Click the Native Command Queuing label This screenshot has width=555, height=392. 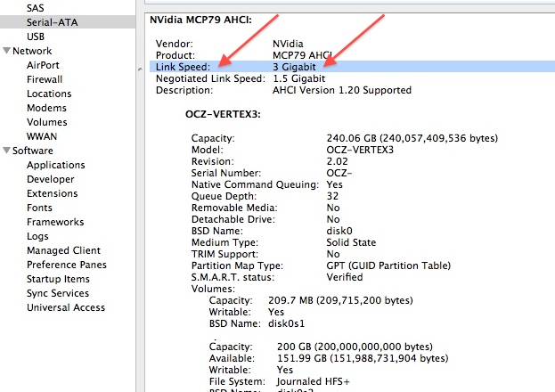point(255,184)
